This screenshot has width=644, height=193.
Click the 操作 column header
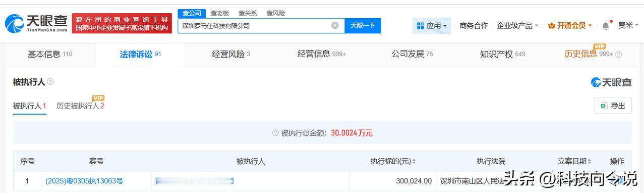[x=617, y=161]
